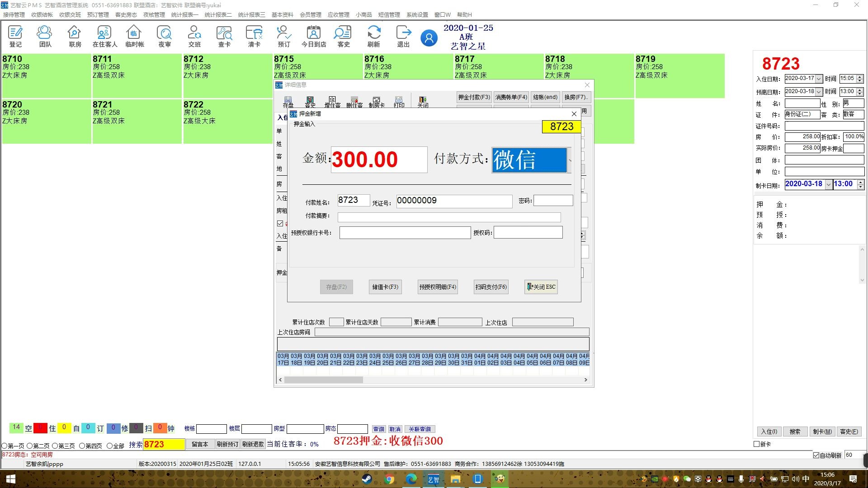Open the 联房 linked rooms tool
The image size is (868, 488).
click(75, 36)
